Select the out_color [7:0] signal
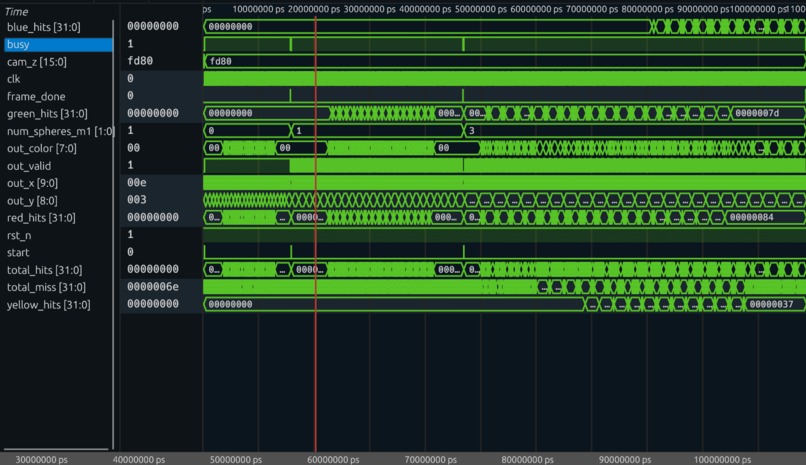806x465 pixels. pos(42,148)
